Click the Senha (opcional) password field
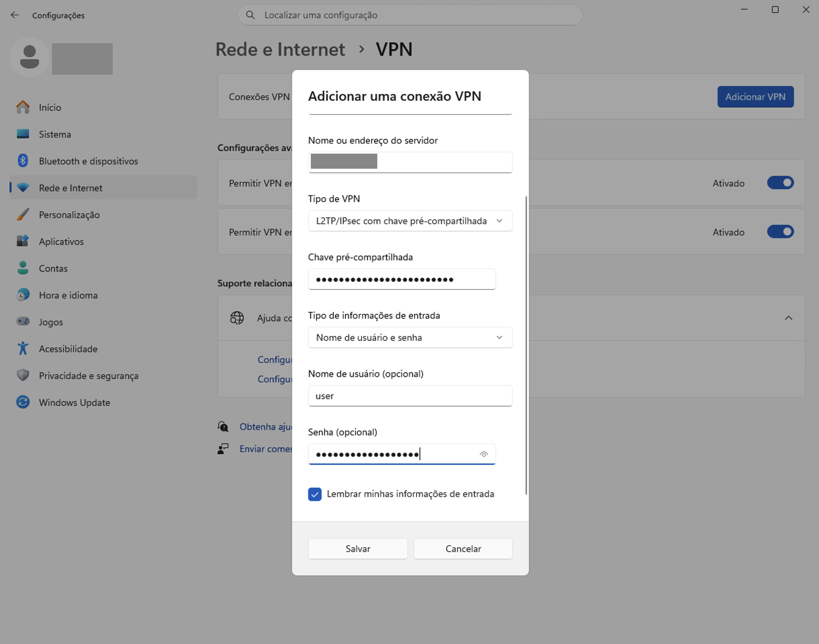Viewport: 819px width, 644px height. [401, 454]
